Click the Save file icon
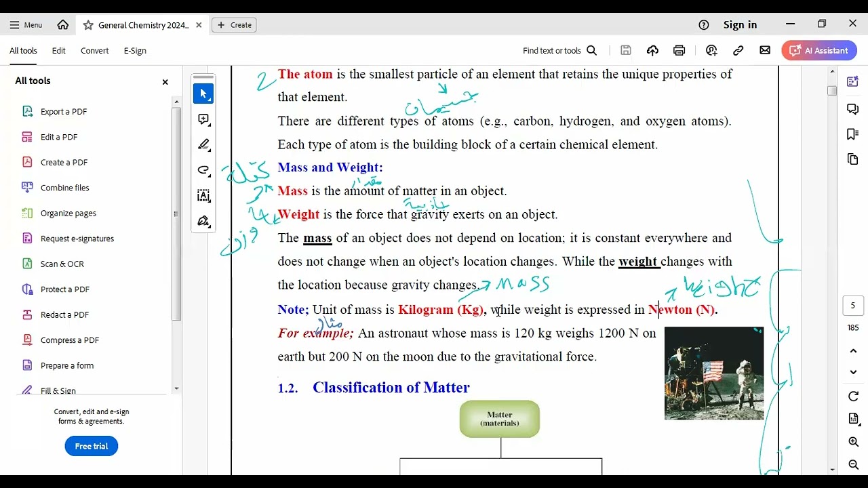The height and width of the screenshot is (488, 868). click(626, 50)
